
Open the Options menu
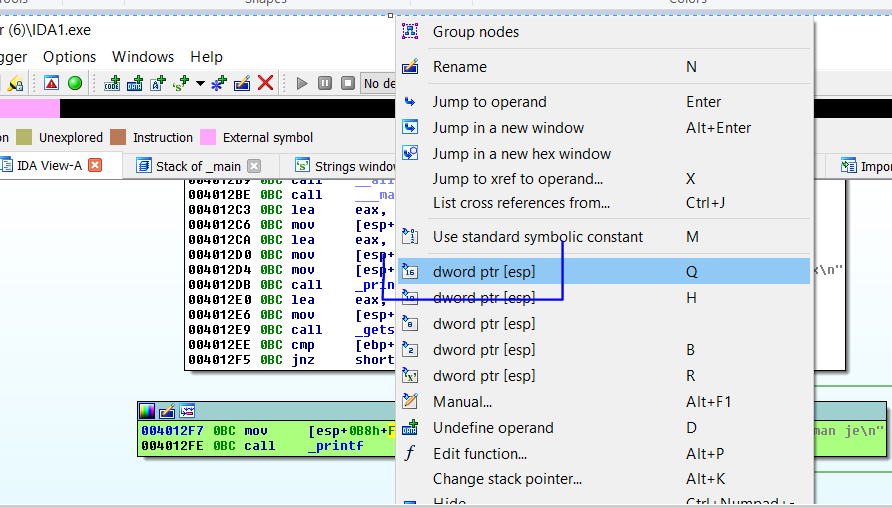[x=69, y=57]
